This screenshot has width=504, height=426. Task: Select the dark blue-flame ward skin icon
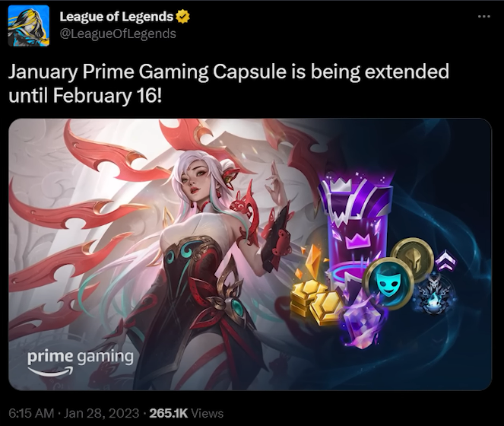[x=436, y=294]
